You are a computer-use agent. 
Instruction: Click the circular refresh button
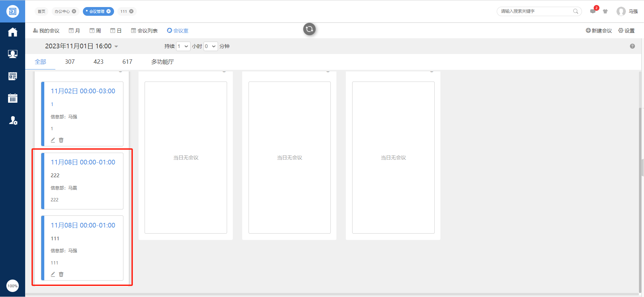tap(309, 29)
